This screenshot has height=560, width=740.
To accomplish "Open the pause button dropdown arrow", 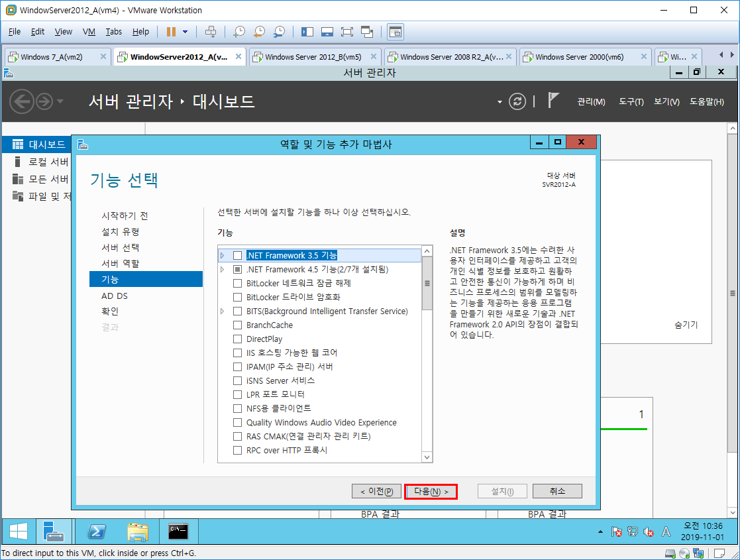I will point(185,32).
